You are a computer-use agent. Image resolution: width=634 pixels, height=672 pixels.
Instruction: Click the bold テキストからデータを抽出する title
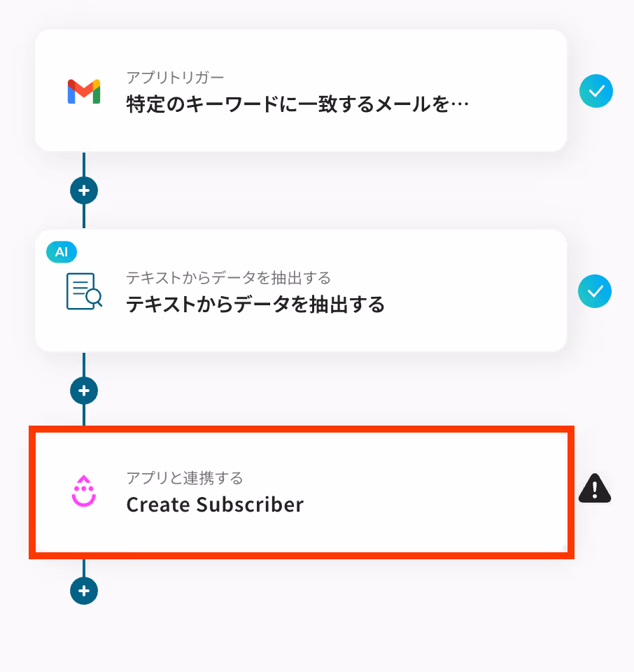click(255, 304)
